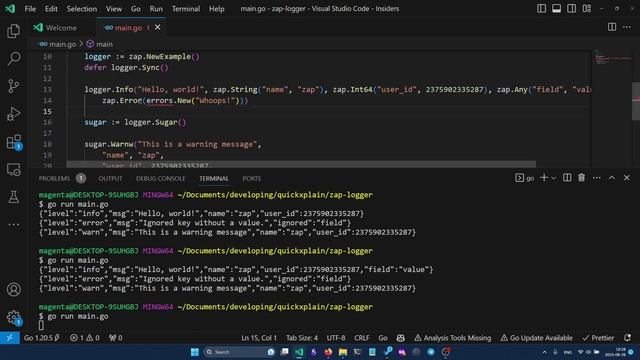Split the editor right

(x=612, y=27)
